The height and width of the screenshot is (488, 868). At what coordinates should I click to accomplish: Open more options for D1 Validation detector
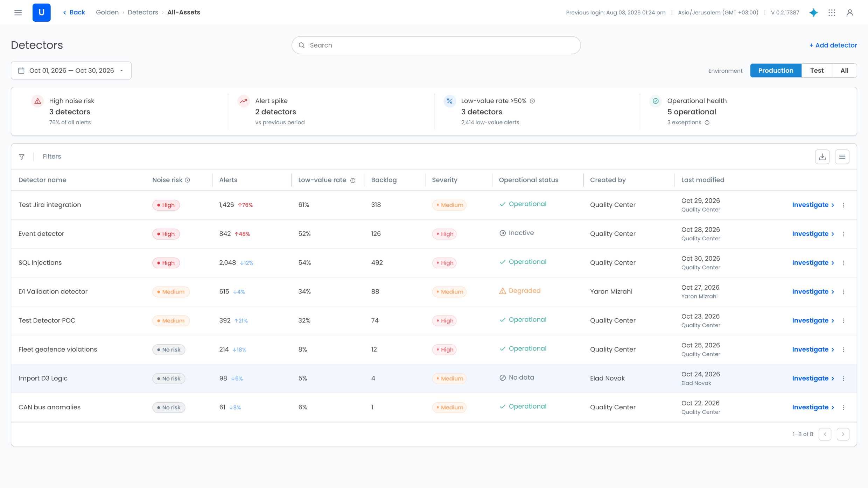click(843, 292)
